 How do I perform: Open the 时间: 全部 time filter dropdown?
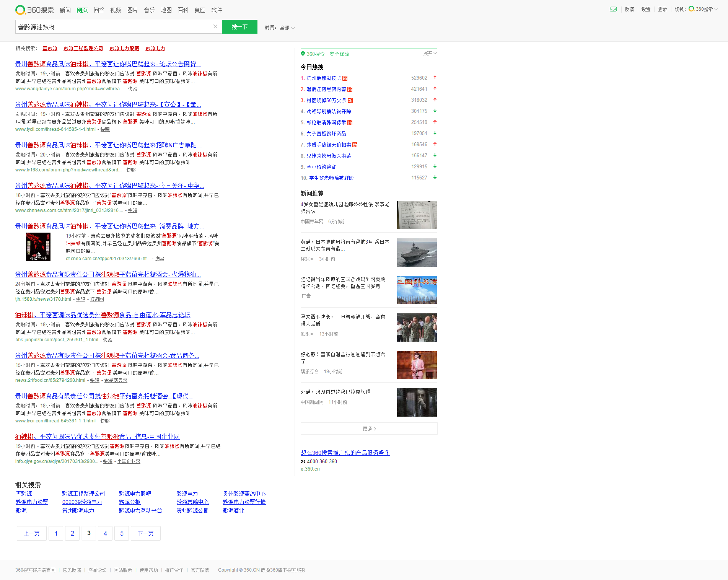click(x=280, y=28)
